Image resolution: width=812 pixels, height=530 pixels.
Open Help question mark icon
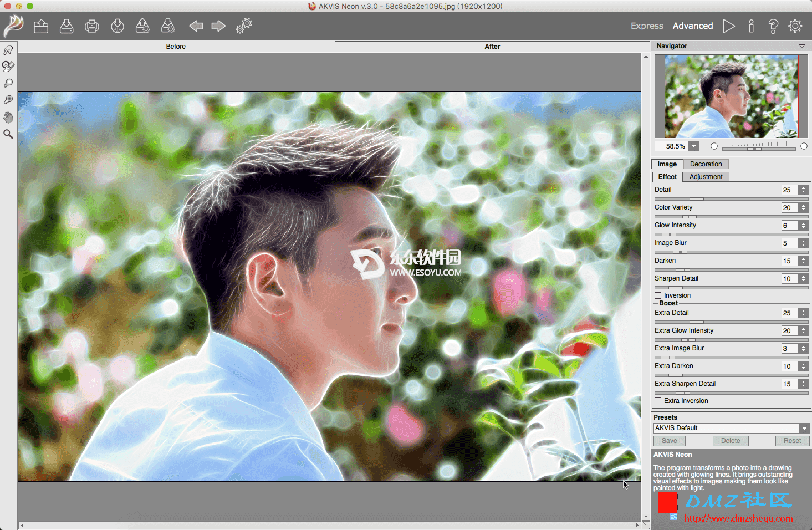773,26
